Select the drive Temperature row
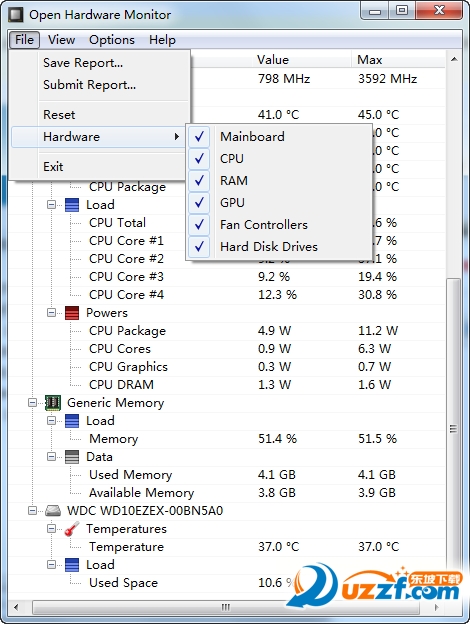This screenshot has height=624, width=470. pyautogui.click(x=227, y=547)
